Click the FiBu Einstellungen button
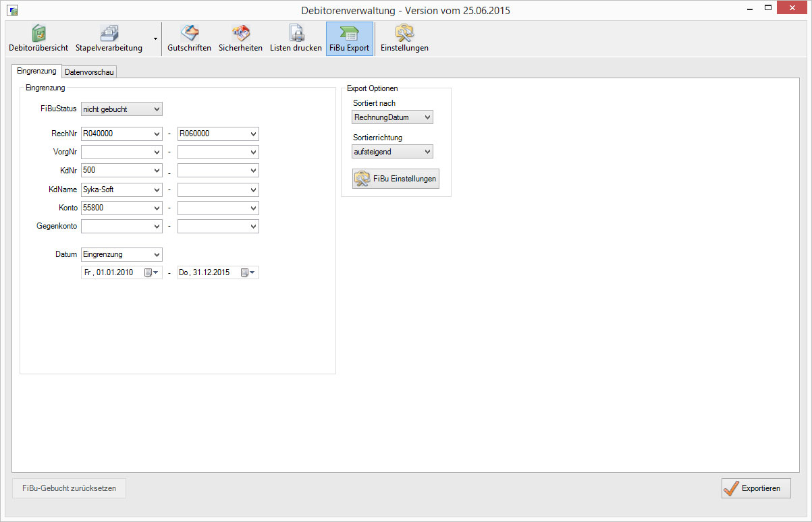 click(x=396, y=179)
